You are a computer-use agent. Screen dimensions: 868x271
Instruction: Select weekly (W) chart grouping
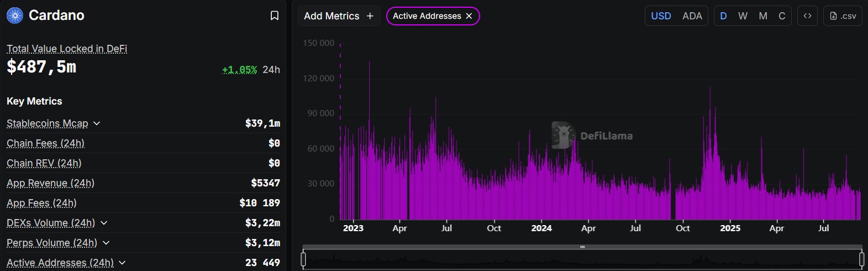pos(743,16)
